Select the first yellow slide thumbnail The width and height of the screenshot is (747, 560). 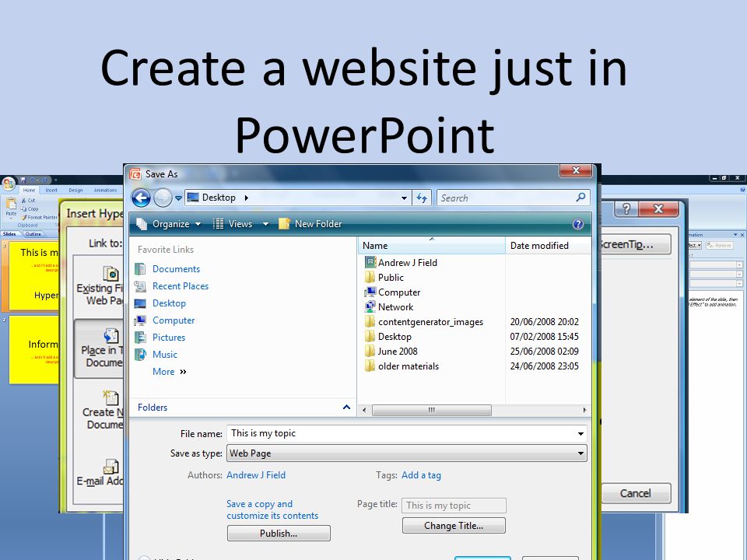click(x=33, y=276)
